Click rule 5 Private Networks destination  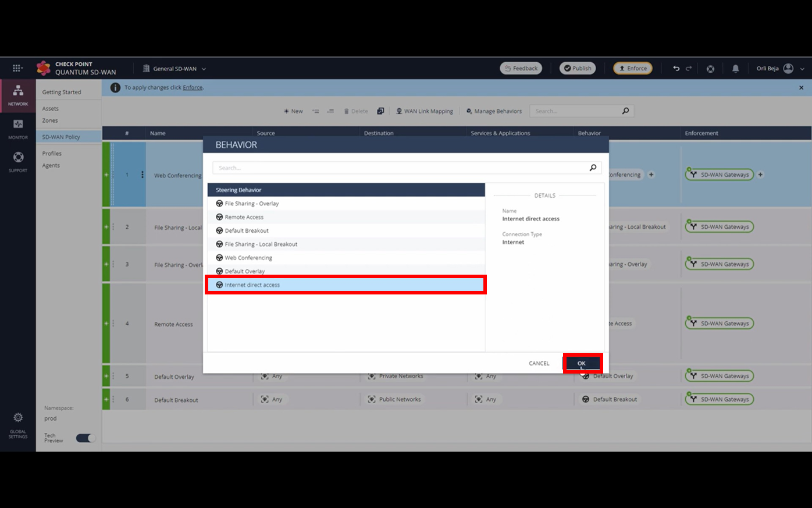(x=396, y=376)
